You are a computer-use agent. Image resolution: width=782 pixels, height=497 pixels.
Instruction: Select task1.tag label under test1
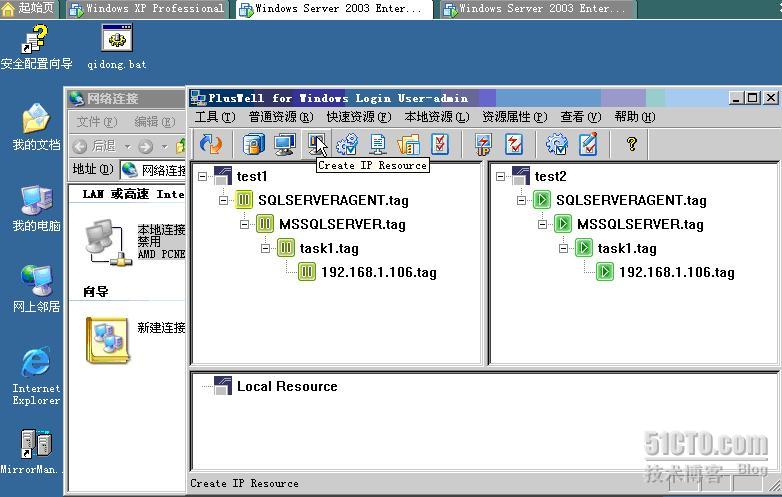329,248
